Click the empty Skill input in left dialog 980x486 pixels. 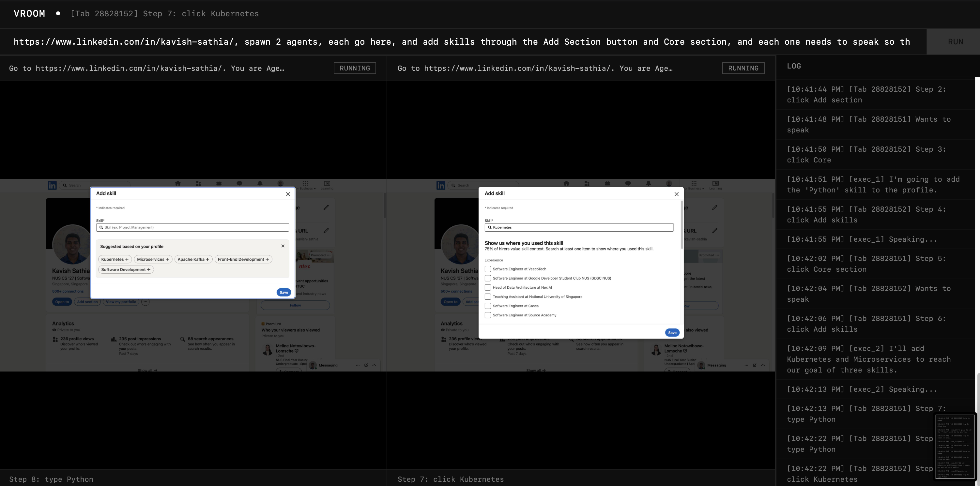(192, 227)
